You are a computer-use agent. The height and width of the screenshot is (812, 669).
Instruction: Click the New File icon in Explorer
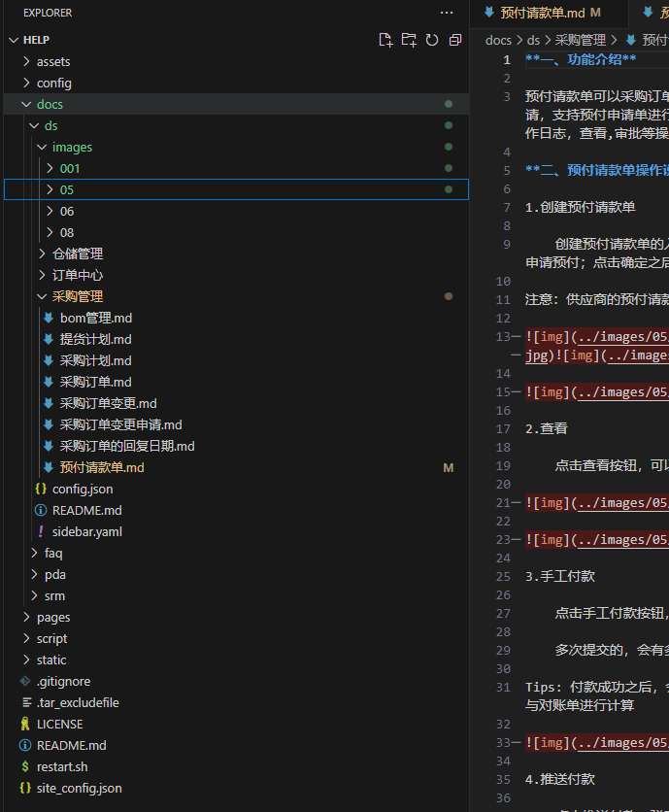385,40
